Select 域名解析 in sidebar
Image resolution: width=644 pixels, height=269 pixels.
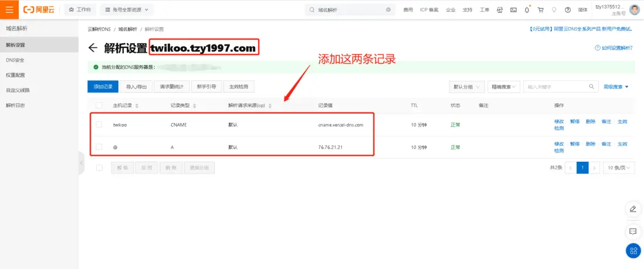(x=17, y=28)
